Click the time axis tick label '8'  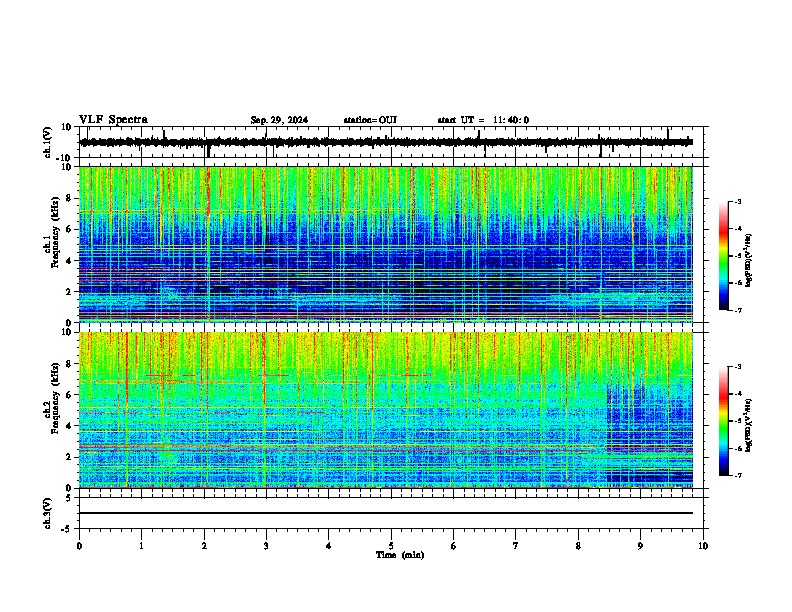click(x=578, y=546)
